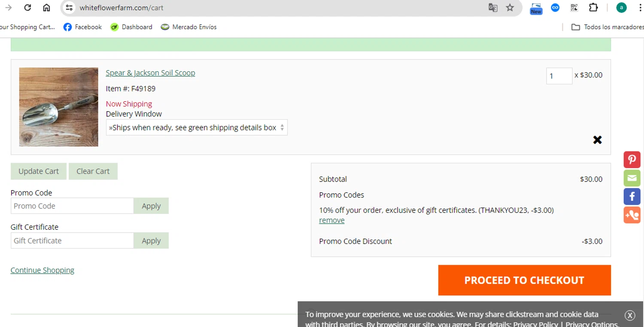
Task: Click the green email share icon
Action: tap(632, 178)
